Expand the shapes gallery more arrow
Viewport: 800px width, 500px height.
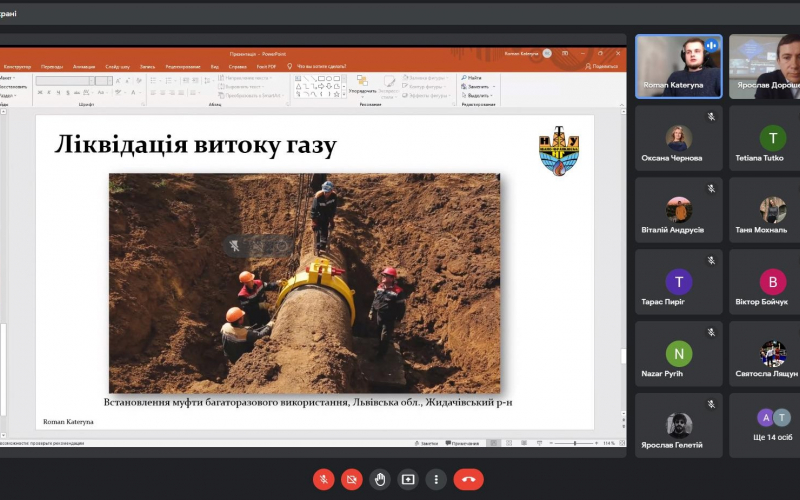pos(344,95)
